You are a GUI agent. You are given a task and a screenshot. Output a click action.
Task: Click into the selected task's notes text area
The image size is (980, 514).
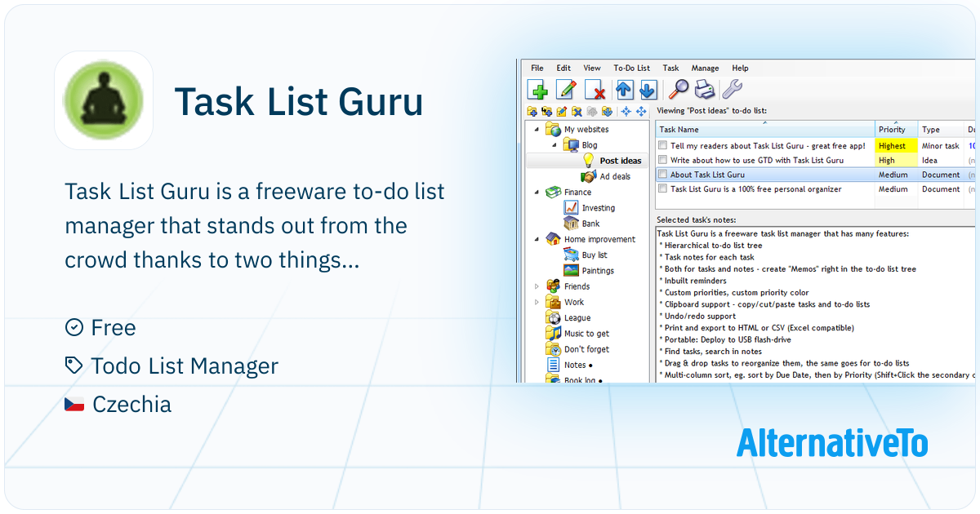816,304
